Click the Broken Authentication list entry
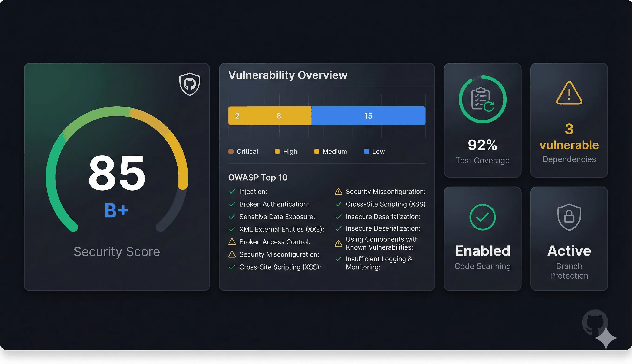The height and width of the screenshot is (364, 632). pyautogui.click(x=274, y=204)
